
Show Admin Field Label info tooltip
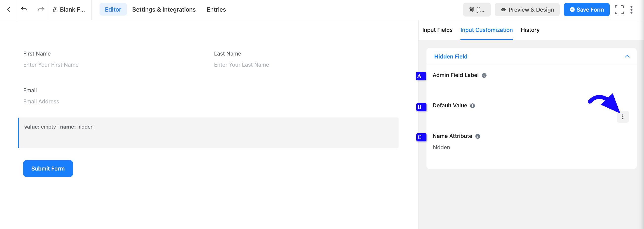(x=484, y=75)
